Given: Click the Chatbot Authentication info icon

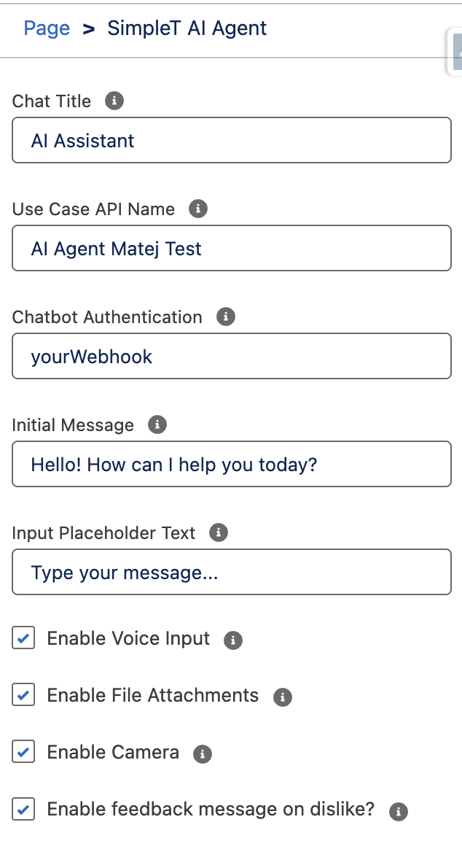Looking at the screenshot, I should click(x=226, y=317).
